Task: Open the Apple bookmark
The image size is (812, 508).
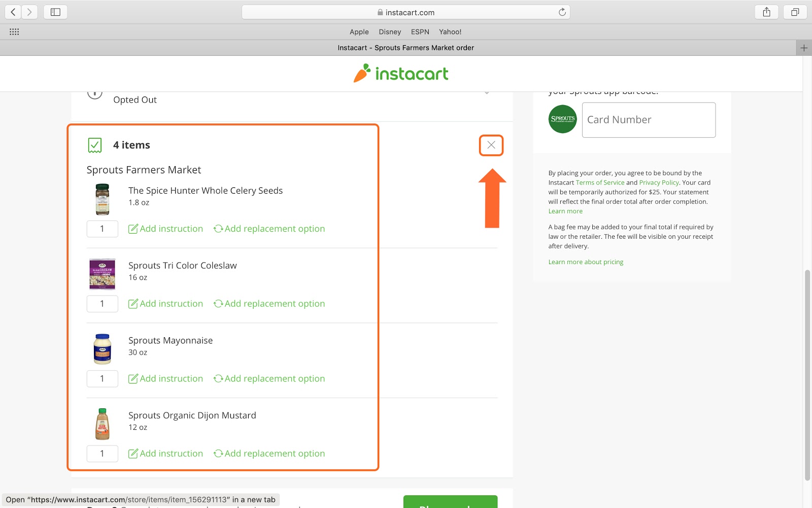Action: tap(359, 31)
